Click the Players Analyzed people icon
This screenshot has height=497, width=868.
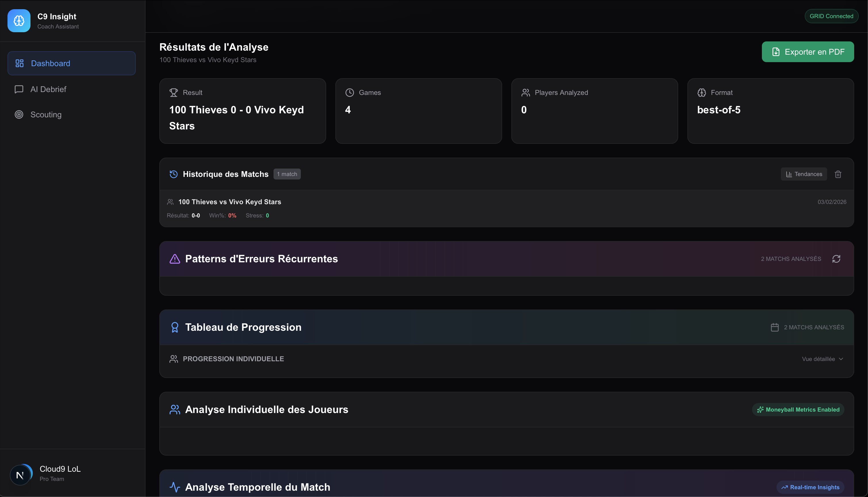[x=526, y=93]
